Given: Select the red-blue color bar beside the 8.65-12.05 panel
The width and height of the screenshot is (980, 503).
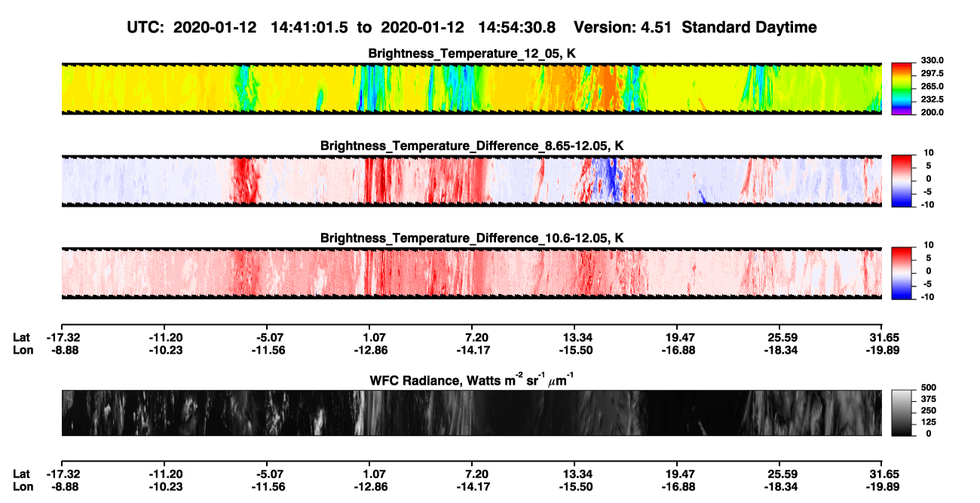Looking at the screenshot, I should point(902,180).
